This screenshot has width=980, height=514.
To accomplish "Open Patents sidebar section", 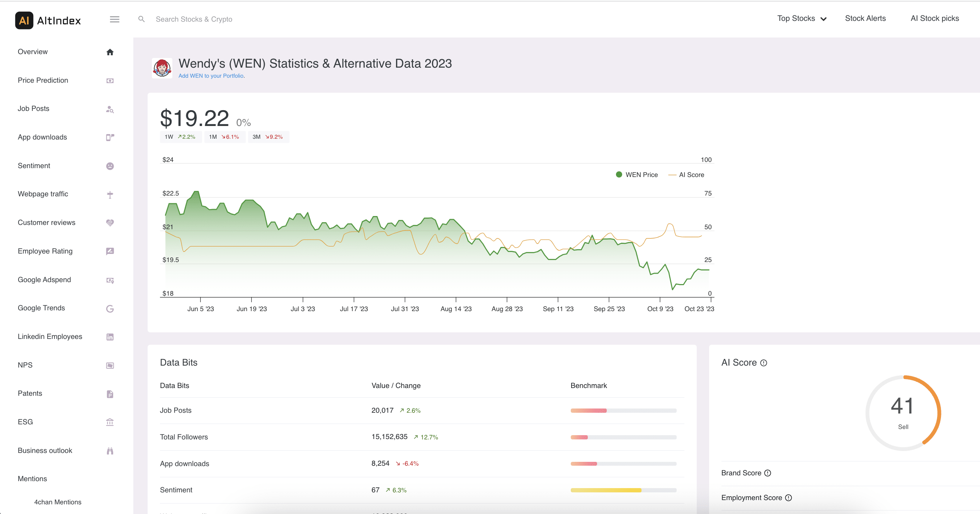I will pyautogui.click(x=30, y=393).
